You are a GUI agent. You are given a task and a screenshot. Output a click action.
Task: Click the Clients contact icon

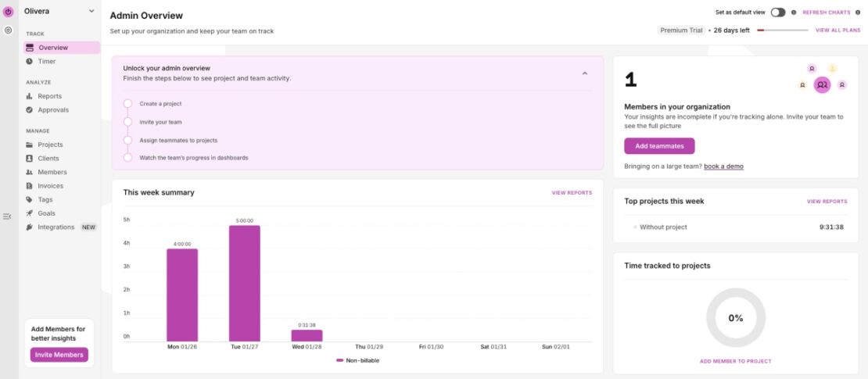click(x=30, y=158)
